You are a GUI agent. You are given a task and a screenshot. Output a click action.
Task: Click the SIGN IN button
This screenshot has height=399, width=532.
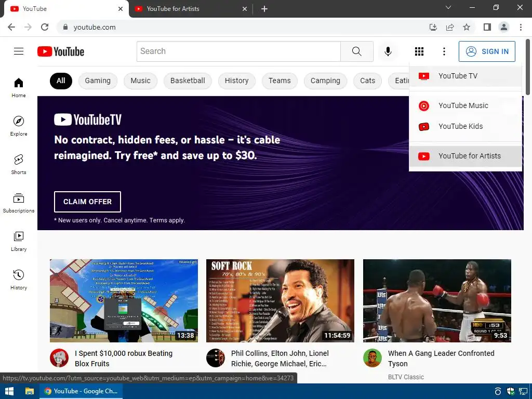click(487, 51)
